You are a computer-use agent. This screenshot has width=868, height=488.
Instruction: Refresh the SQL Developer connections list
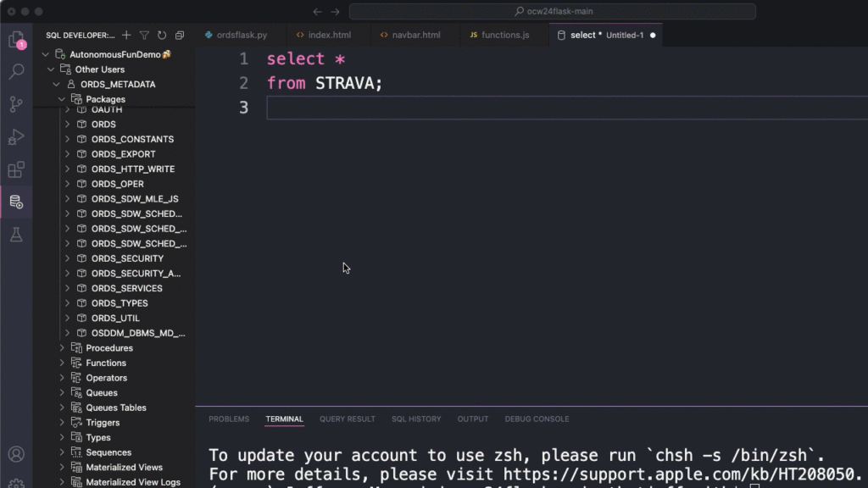[x=162, y=36]
